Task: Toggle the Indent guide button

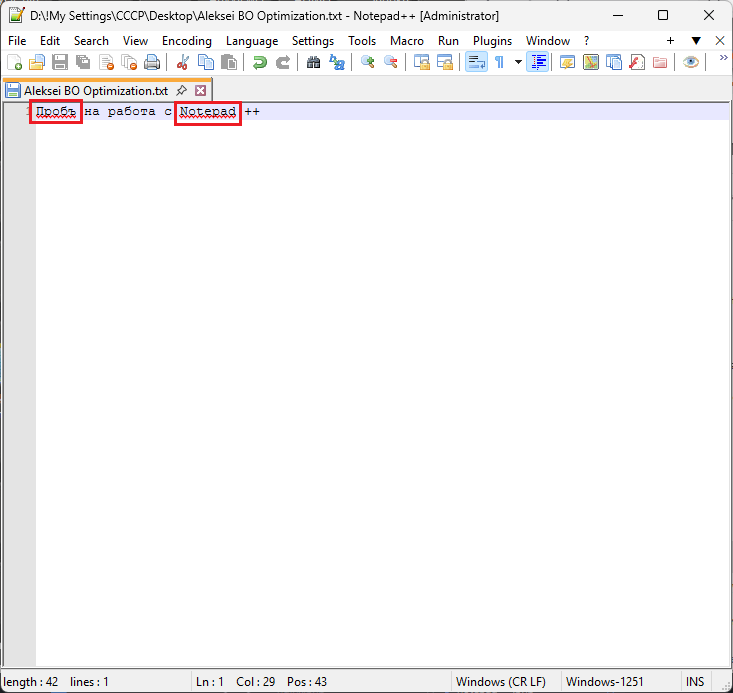Action: [x=538, y=62]
